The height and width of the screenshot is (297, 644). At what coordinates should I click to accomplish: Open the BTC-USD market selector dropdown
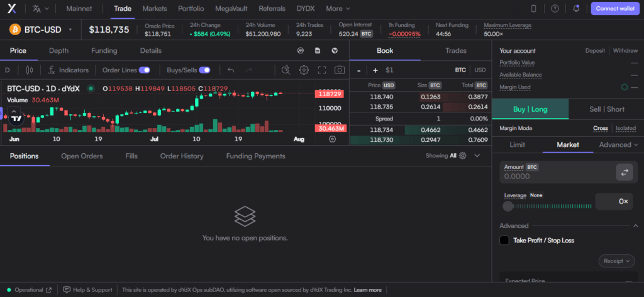[x=41, y=30]
